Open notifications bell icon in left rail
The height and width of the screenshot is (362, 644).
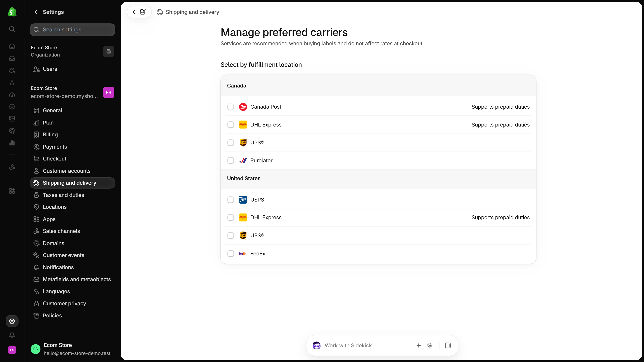[12, 335]
